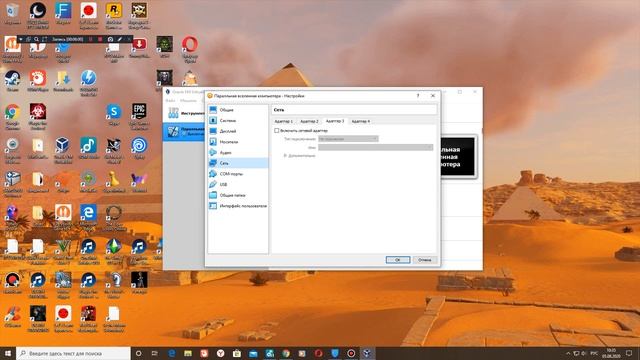Open the Windows Start menu
This screenshot has width=640, height=360.
click(8, 353)
